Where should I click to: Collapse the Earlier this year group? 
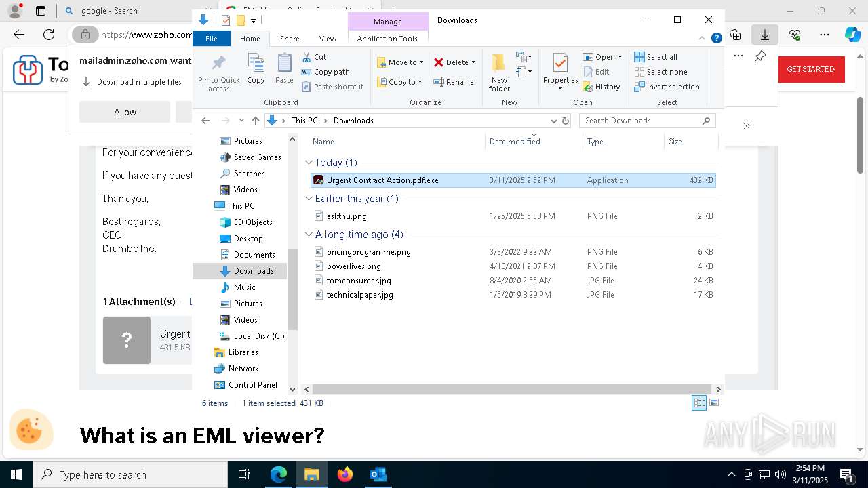[x=309, y=199]
